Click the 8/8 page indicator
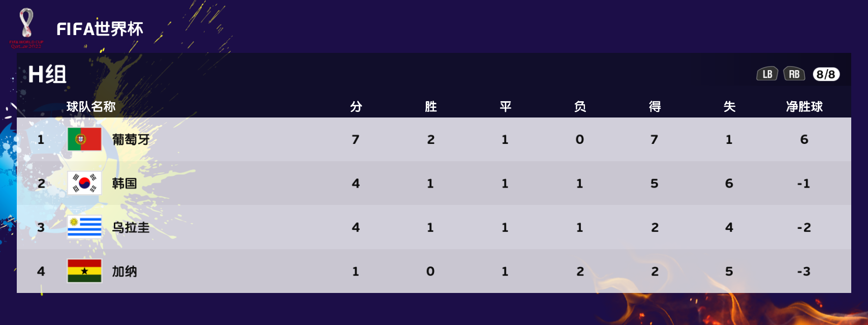Viewport: 868px width, 325px height. (x=826, y=74)
